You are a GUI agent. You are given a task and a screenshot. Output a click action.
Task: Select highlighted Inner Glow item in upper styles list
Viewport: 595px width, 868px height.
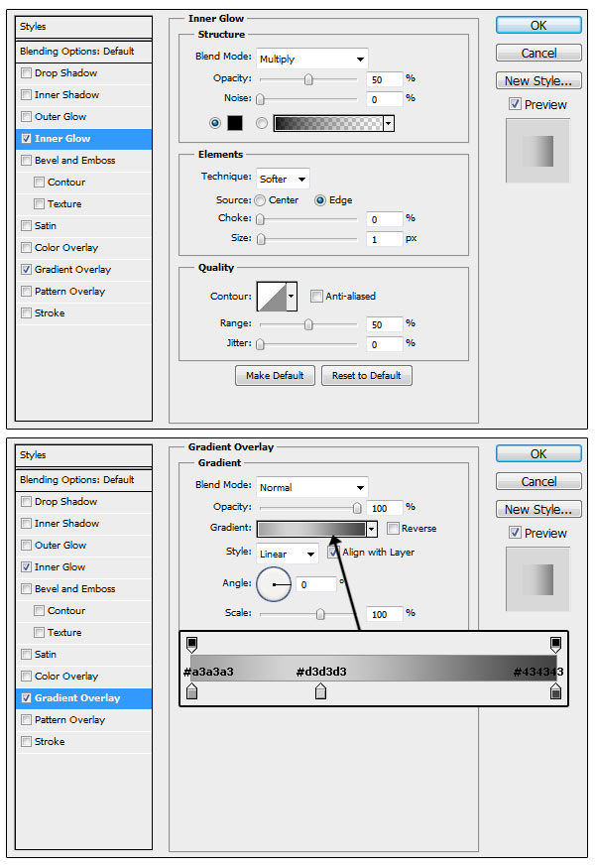point(83,139)
